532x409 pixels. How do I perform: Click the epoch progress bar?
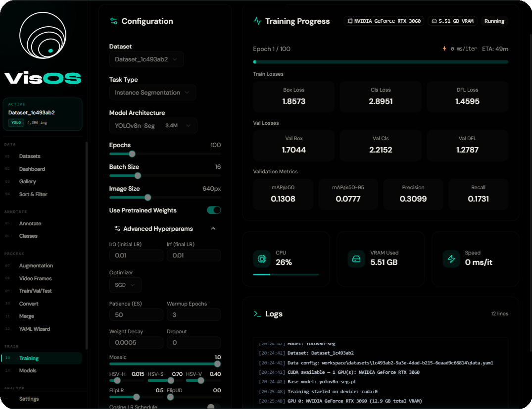pos(381,62)
